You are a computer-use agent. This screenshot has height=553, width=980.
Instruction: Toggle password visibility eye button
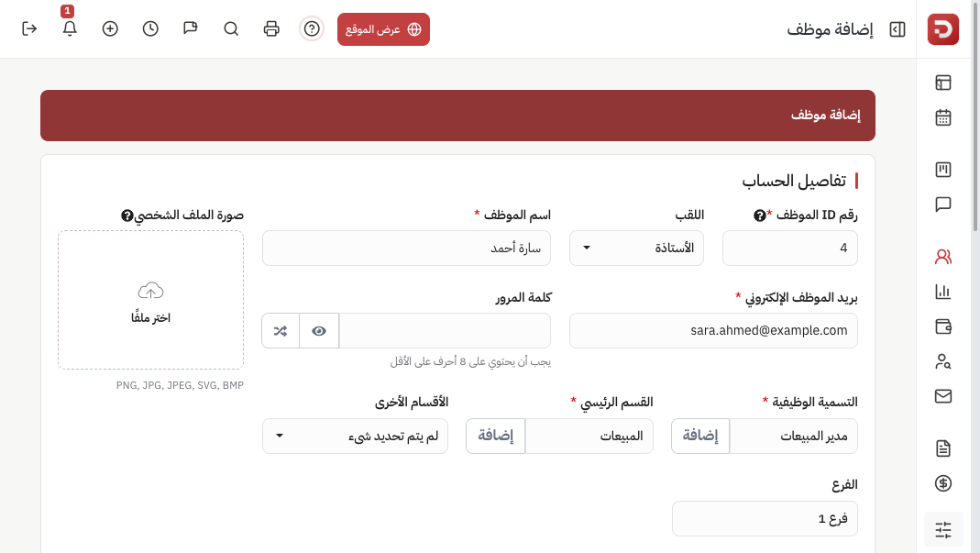coord(319,331)
